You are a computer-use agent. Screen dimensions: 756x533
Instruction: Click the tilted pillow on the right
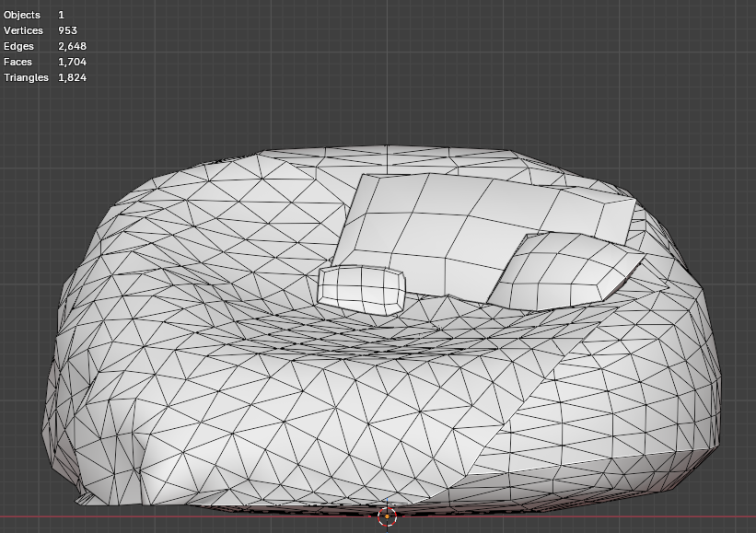coord(560,270)
